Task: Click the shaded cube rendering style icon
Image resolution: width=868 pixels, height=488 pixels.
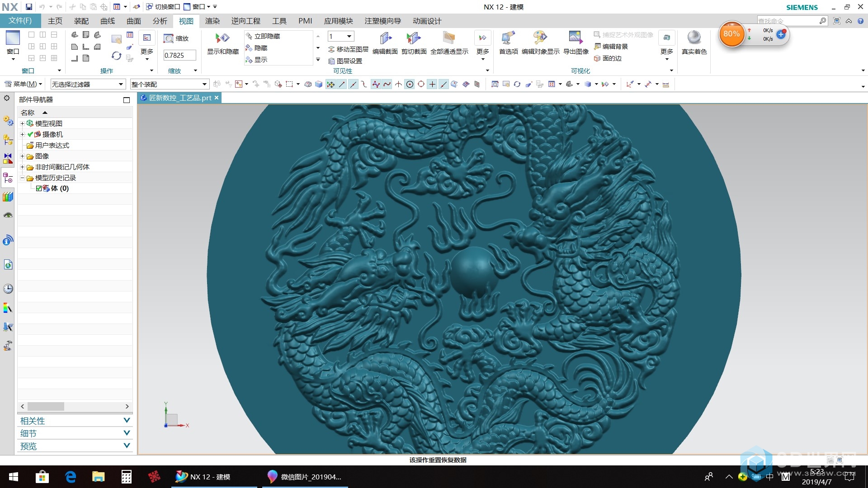Action: click(x=588, y=84)
